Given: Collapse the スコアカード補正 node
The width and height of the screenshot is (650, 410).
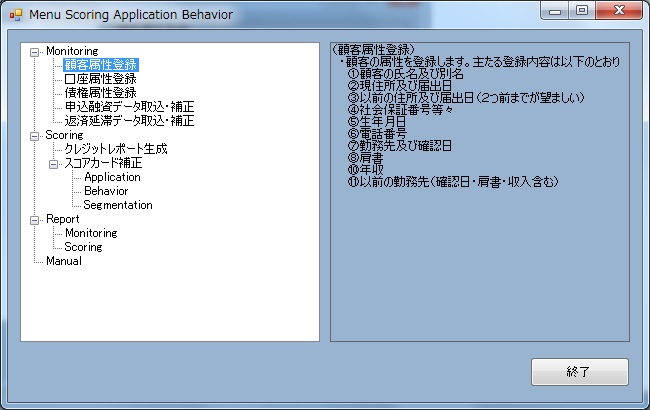Looking at the screenshot, I should click(53, 165).
